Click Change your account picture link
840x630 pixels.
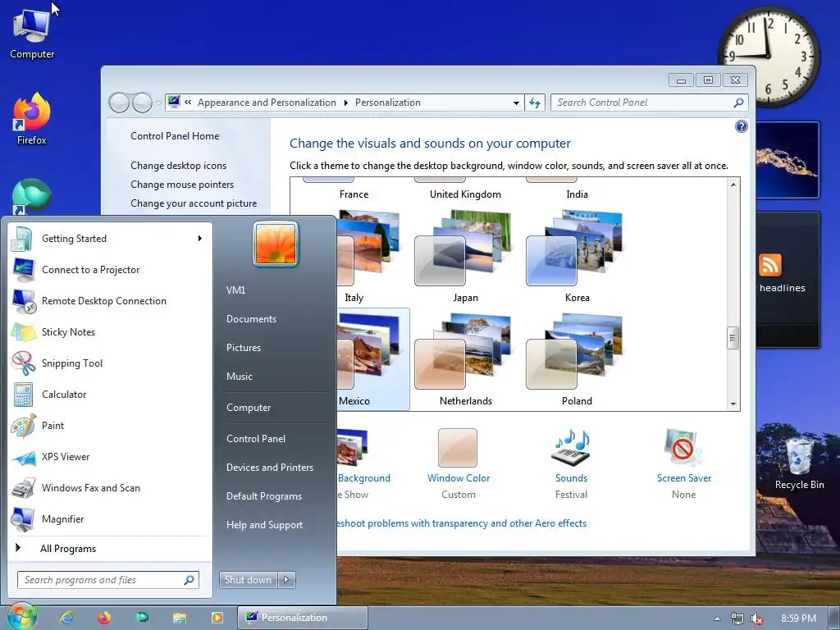click(x=194, y=203)
